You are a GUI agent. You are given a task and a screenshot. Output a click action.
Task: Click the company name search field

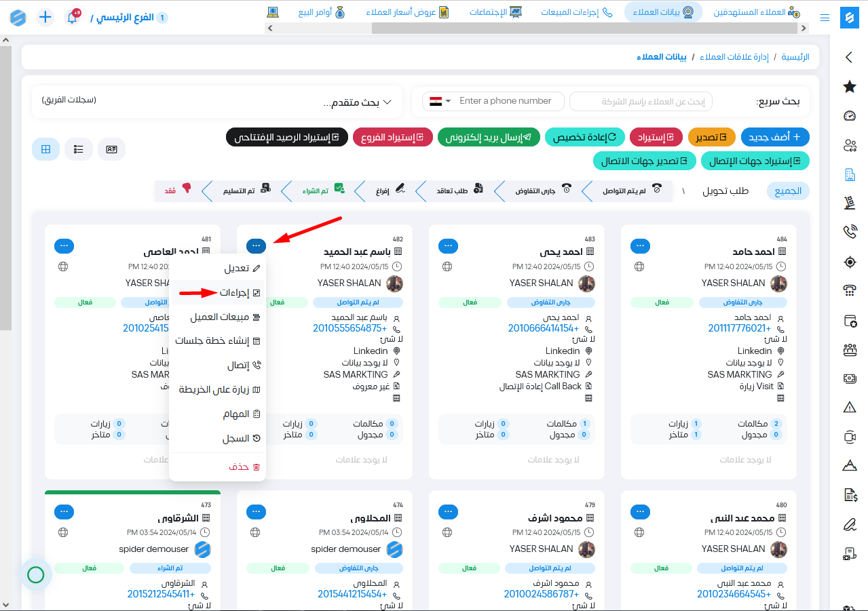(x=640, y=102)
